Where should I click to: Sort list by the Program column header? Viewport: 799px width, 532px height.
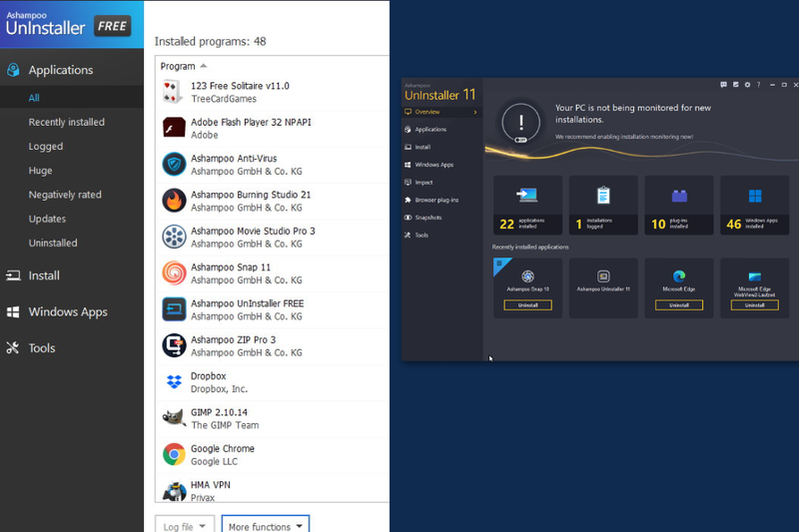point(178,66)
